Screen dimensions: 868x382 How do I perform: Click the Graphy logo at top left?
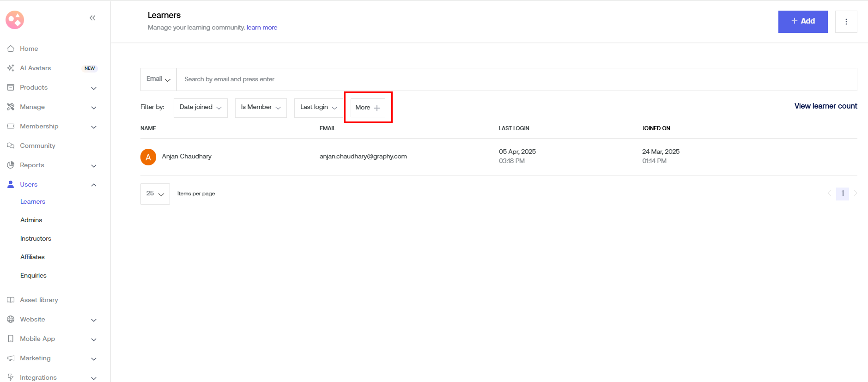click(x=15, y=20)
